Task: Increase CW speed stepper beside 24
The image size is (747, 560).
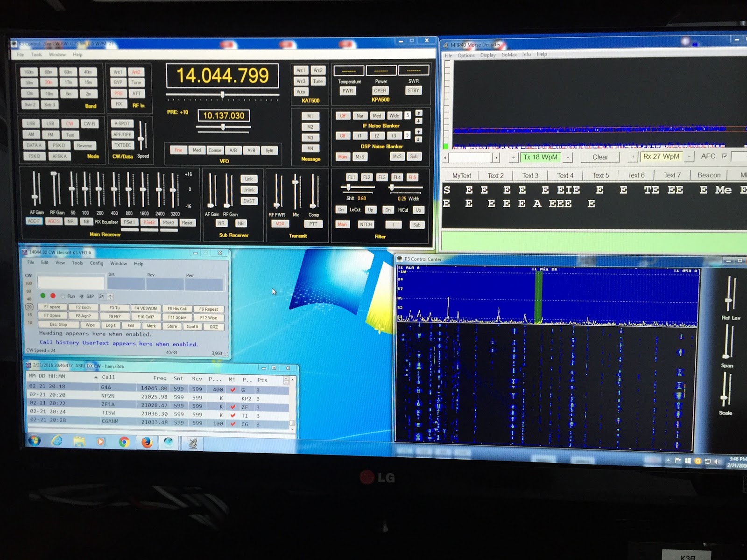Action: 111,294
